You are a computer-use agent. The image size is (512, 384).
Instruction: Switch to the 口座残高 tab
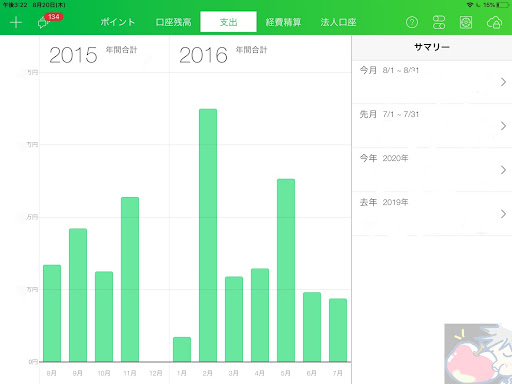tap(173, 22)
